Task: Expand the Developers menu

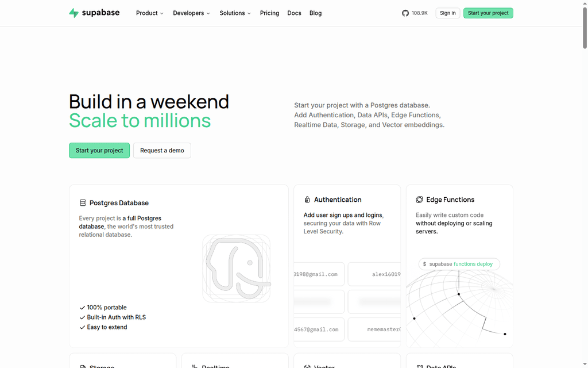Action: 191,13
